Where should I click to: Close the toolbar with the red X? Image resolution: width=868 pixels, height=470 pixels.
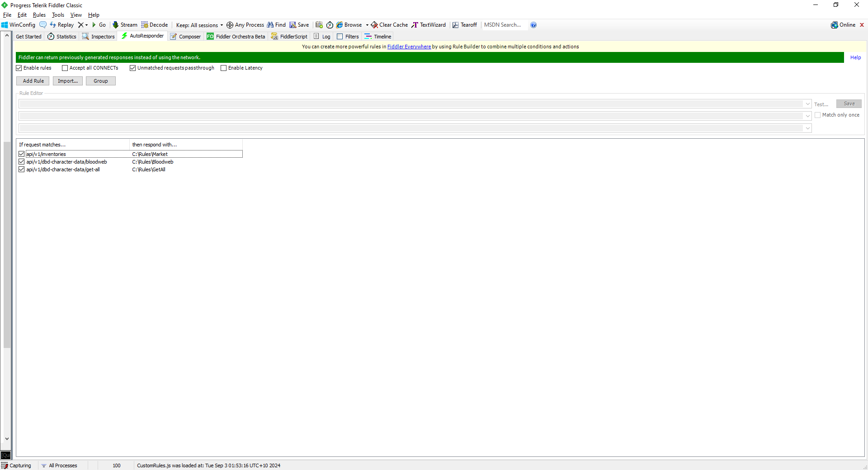tap(862, 25)
